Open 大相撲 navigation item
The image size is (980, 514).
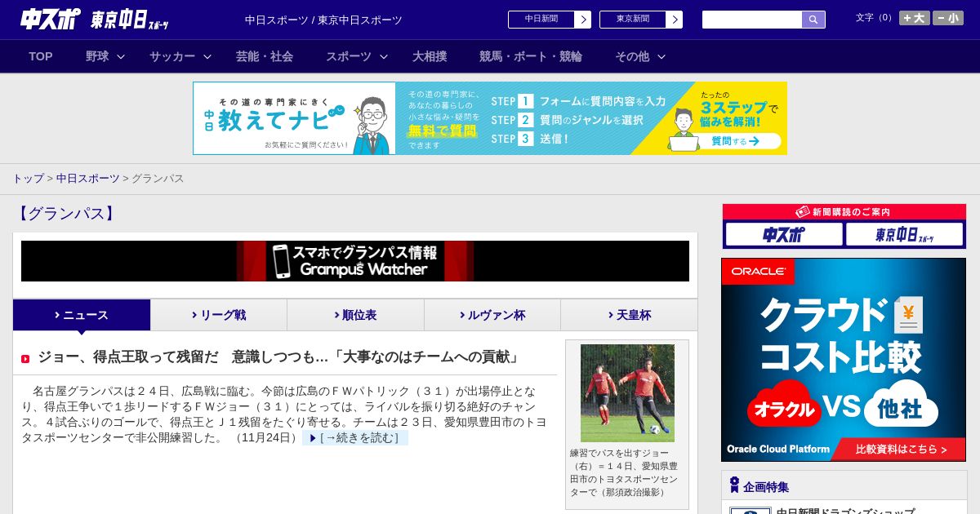coord(430,56)
